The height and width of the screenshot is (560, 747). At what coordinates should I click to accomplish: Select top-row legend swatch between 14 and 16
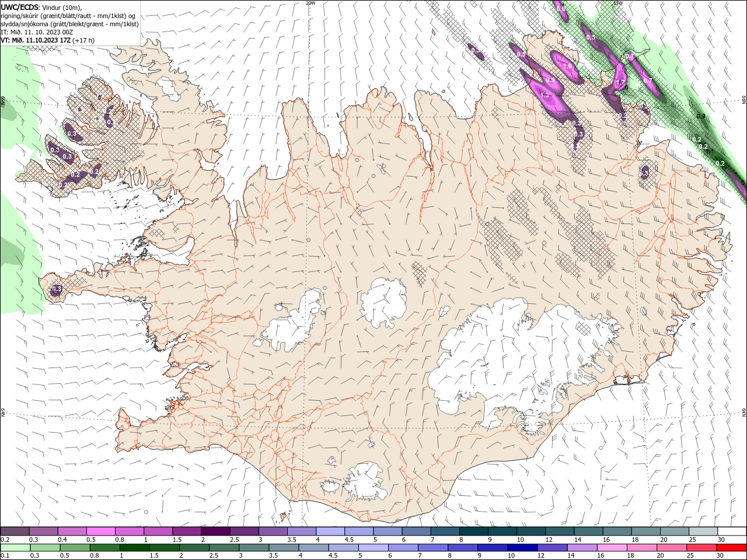[588, 531]
